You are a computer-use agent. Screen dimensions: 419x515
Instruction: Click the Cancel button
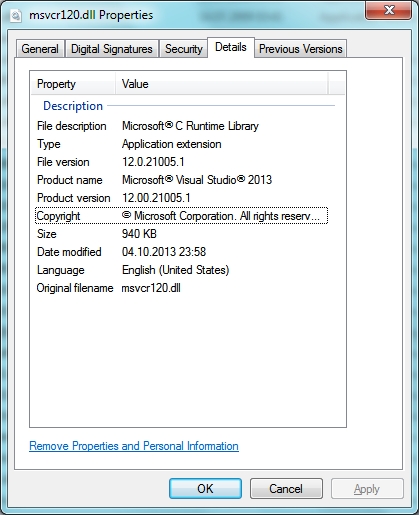286,489
